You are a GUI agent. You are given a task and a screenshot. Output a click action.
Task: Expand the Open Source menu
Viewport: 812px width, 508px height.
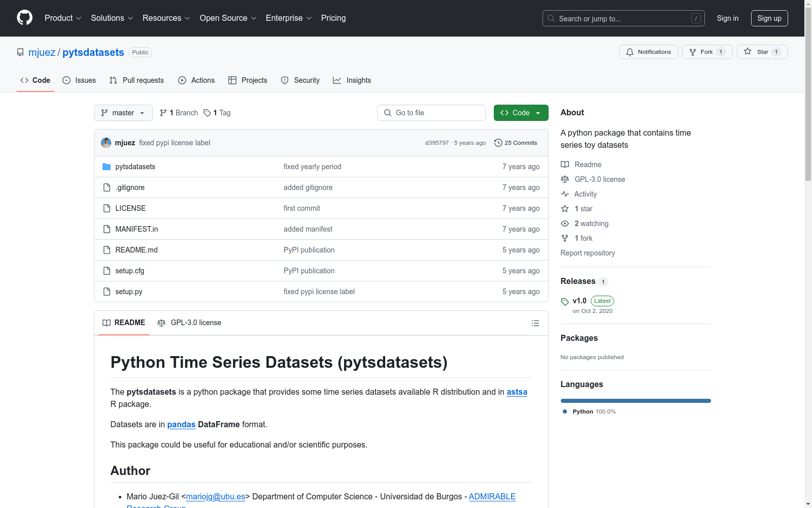(228, 18)
